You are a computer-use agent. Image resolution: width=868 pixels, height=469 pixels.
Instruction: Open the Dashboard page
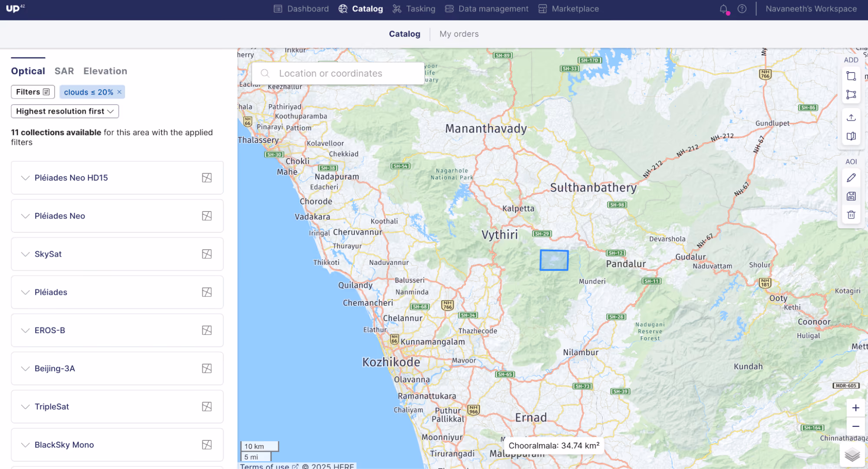click(301, 9)
